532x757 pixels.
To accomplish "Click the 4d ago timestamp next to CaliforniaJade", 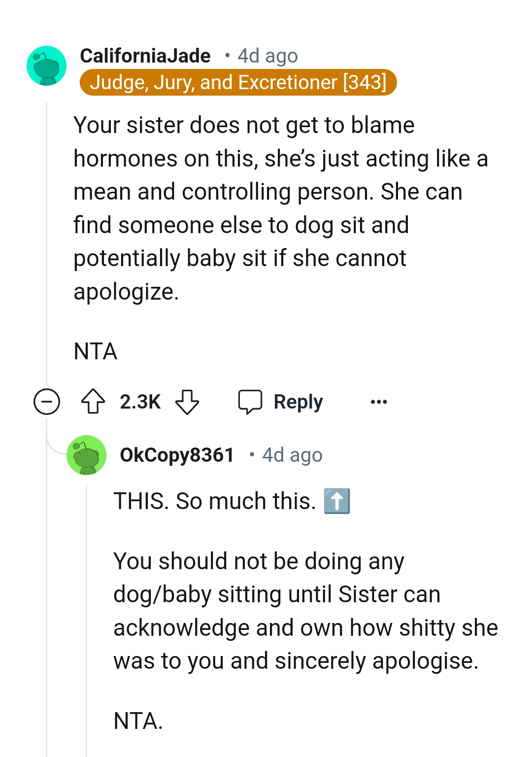I will [x=267, y=56].
